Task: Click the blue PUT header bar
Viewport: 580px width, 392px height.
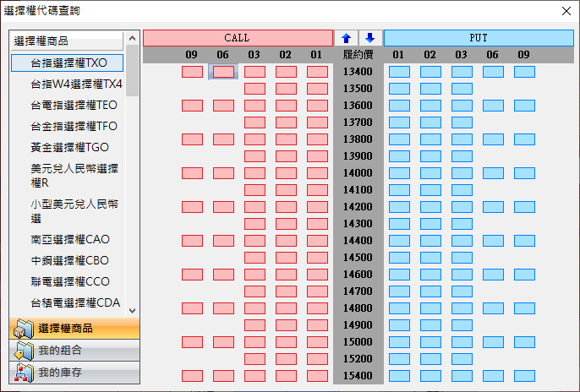Action: point(478,38)
